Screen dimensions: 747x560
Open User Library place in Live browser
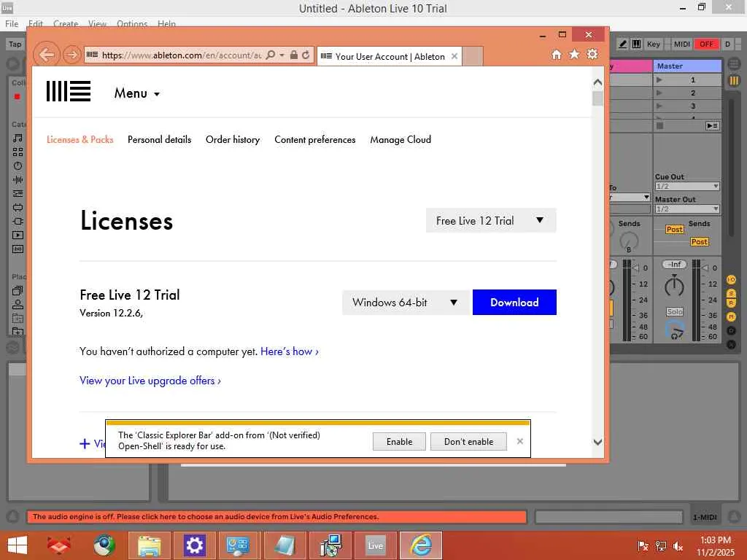(18, 304)
